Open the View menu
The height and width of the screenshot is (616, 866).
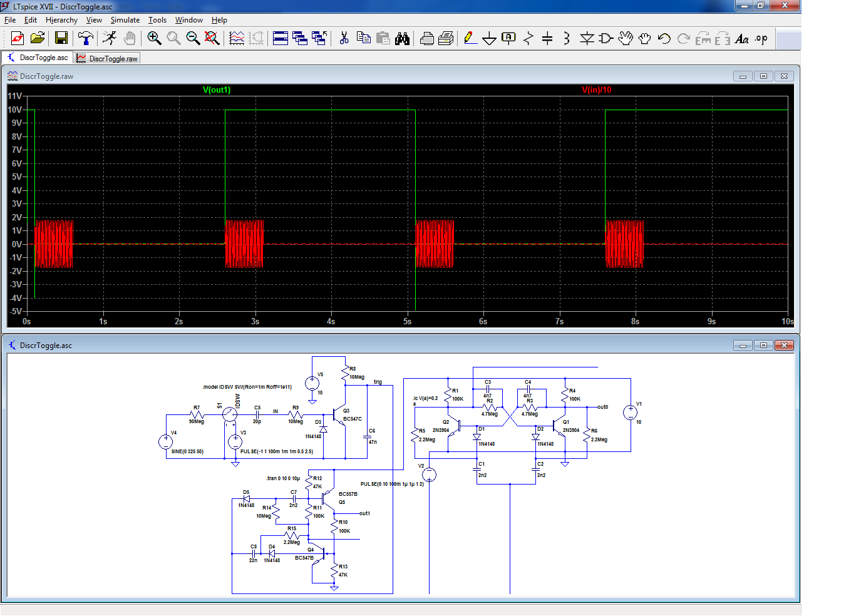point(94,20)
